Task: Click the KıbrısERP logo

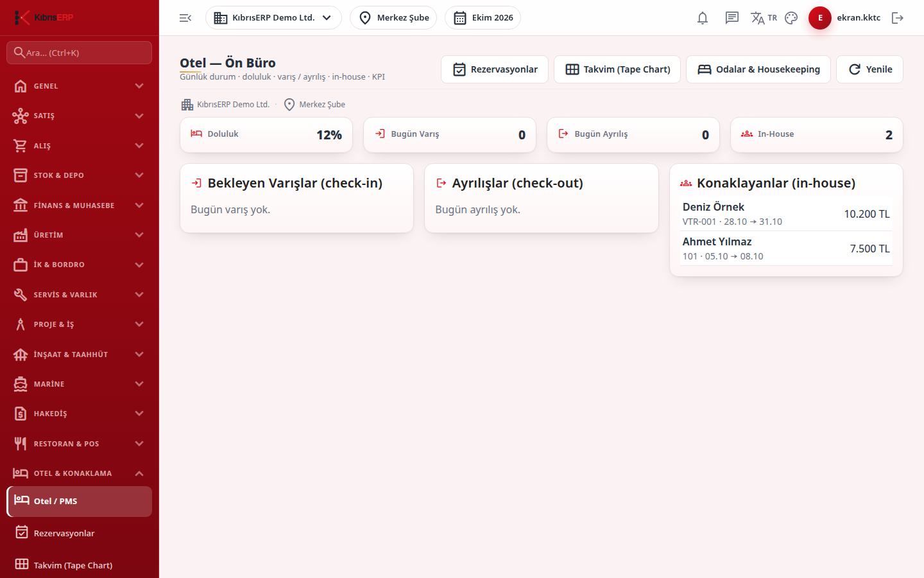Action: pos(44,17)
